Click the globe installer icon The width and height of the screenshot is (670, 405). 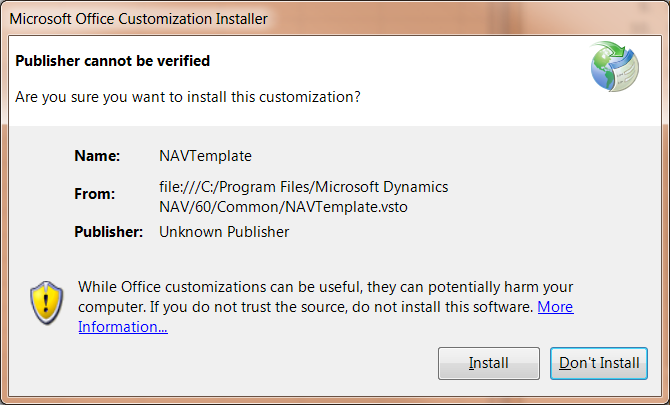pos(614,66)
